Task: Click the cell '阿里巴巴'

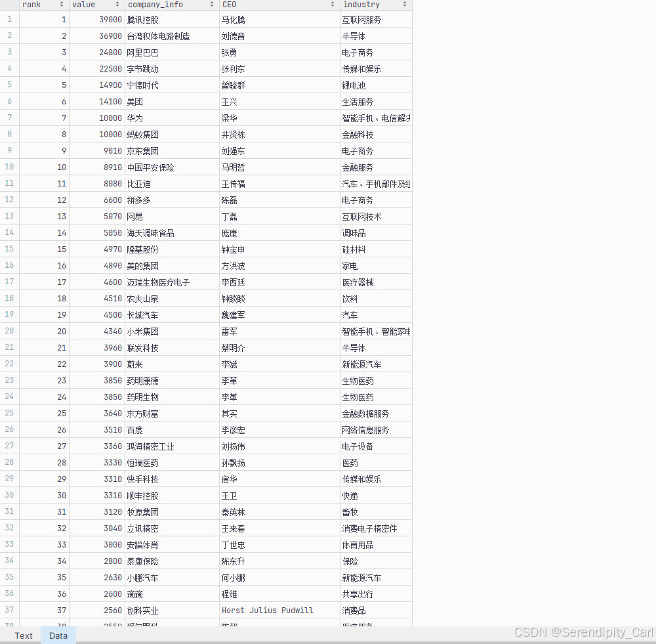Action: (x=172, y=53)
